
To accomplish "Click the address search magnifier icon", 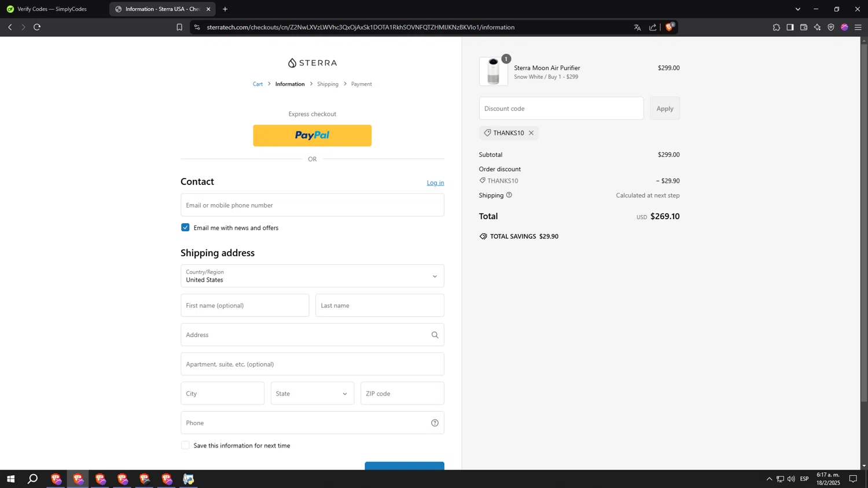I will pyautogui.click(x=435, y=335).
